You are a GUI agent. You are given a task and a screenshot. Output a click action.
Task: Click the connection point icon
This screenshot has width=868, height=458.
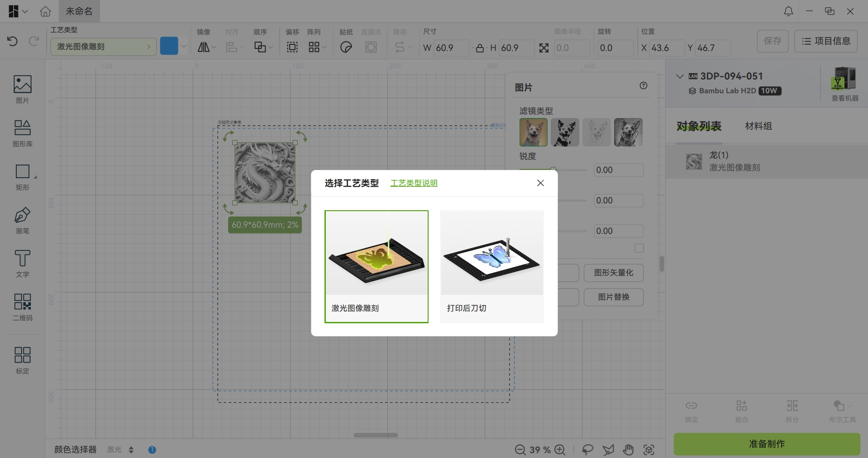point(371,47)
